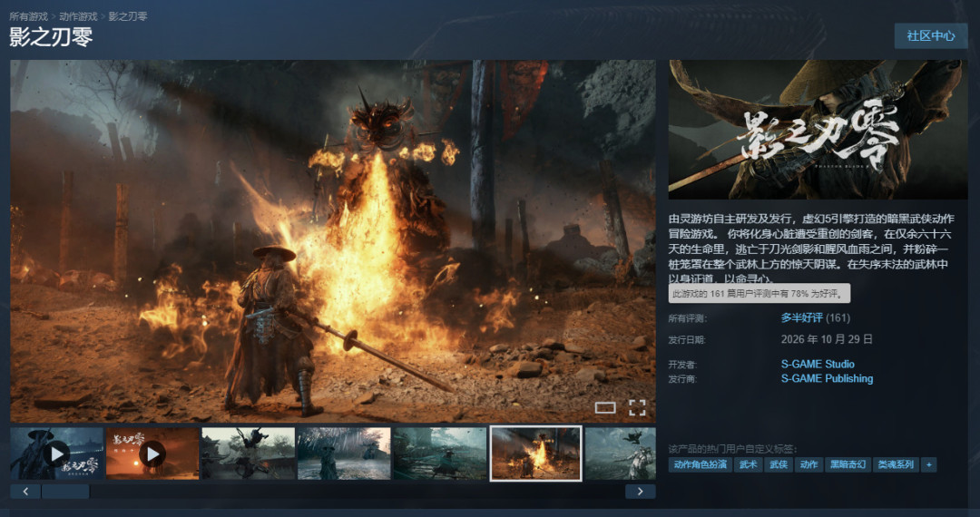The image size is (980, 517).
Task: Click the left arrow of thumbnail strip
Action: pyautogui.click(x=25, y=492)
